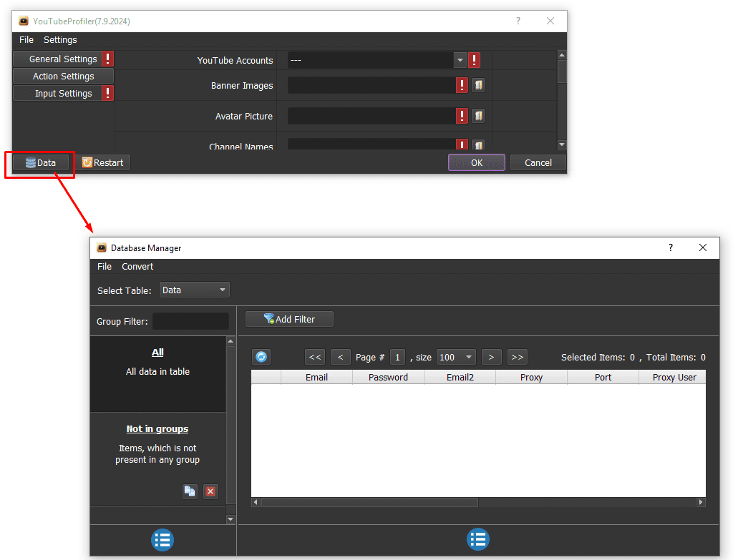The width and height of the screenshot is (738, 560).
Task: Open File menu in YouTubeProfiler
Action: (26, 40)
